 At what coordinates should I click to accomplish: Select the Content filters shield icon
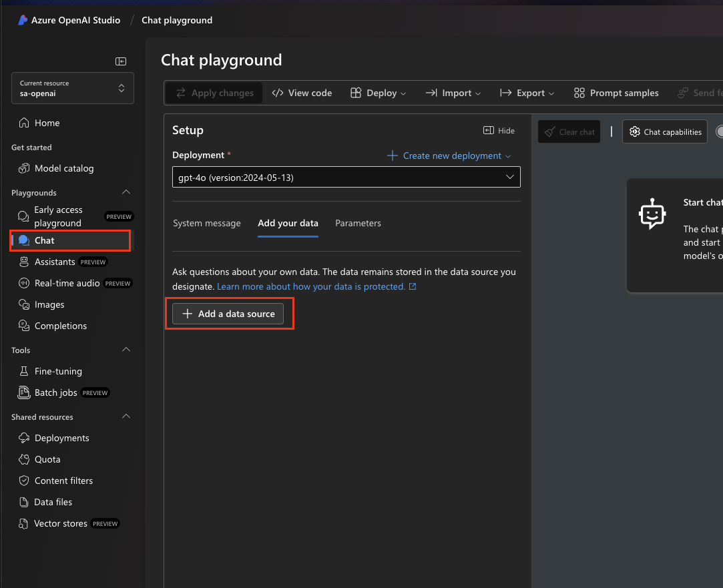coord(24,480)
